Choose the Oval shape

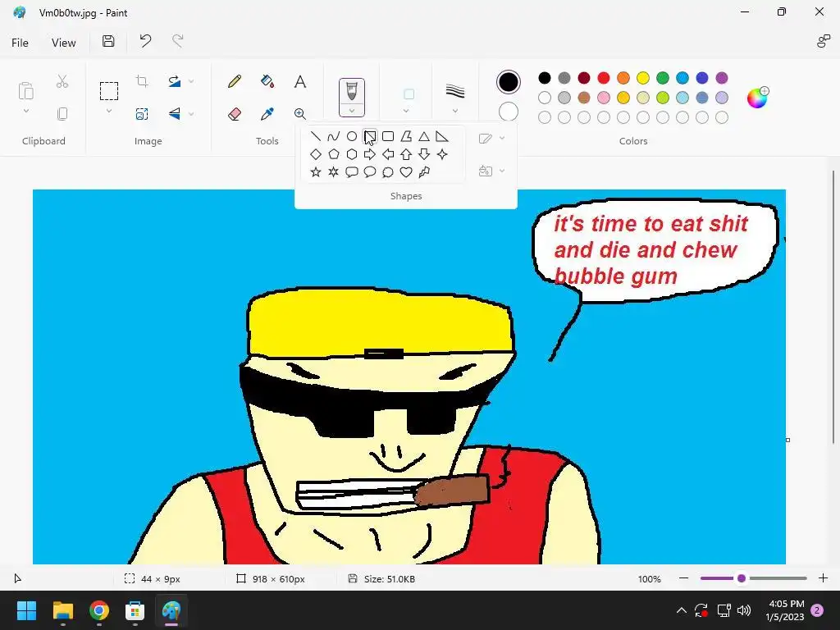click(351, 137)
